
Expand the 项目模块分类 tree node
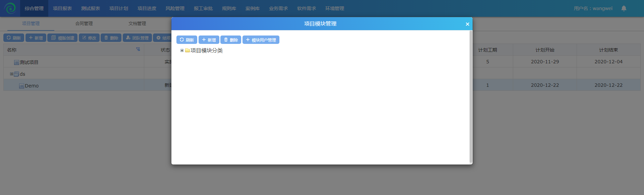[x=182, y=51]
